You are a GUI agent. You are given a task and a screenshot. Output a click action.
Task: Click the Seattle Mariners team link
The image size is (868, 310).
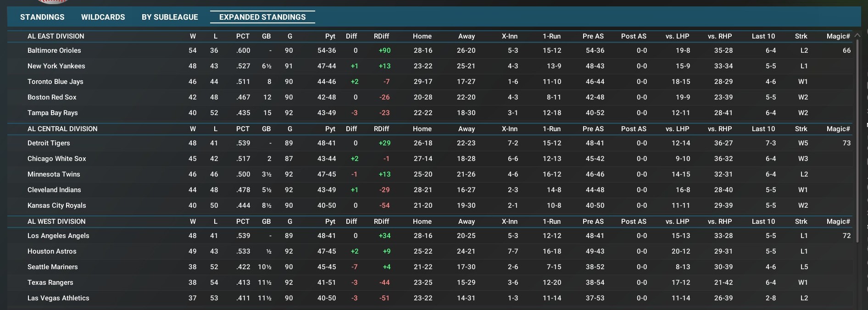coord(52,267)
